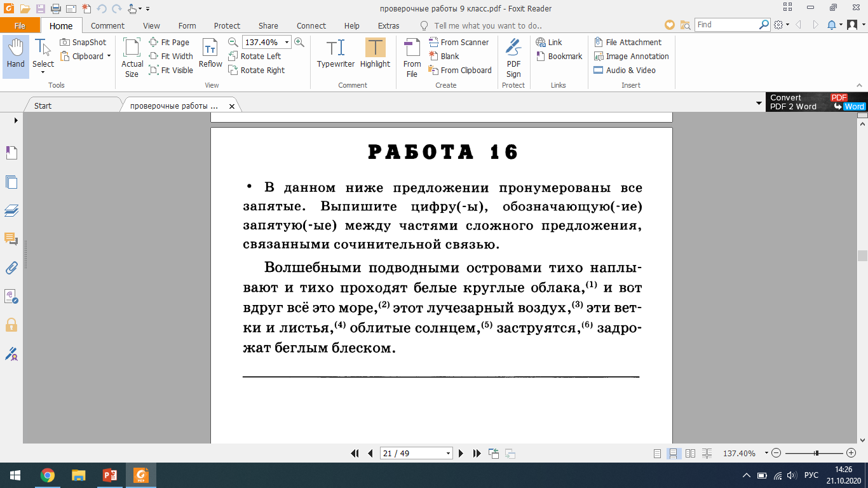This screenshot has width=868, height=488.
Task: Enable Facing pages display mode
Action: pyautogui.click(x=690, y=453)
